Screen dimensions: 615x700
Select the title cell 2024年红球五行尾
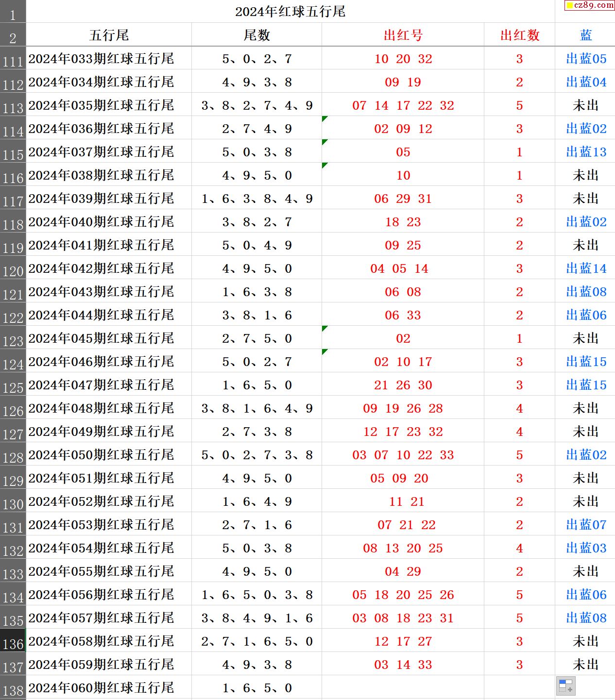[x=290, y=12]
